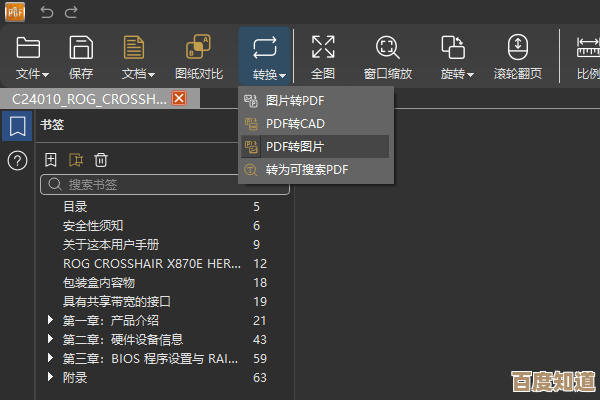Toggle 滚轮翻页 wheel page turning
Viewport: 600px width, 400px height.
click(518, 58)
